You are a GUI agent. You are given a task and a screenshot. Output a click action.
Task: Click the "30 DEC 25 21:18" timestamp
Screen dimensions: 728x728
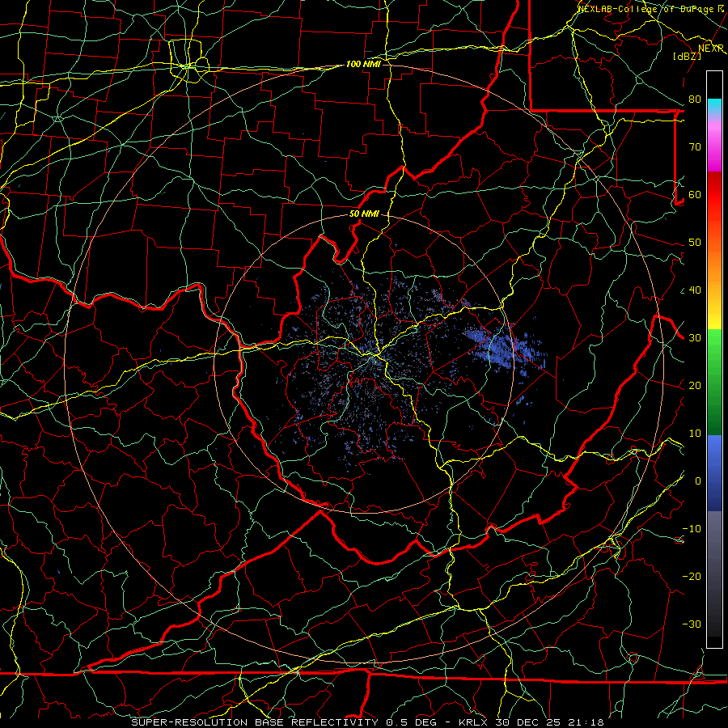click(x=549, y=722)
